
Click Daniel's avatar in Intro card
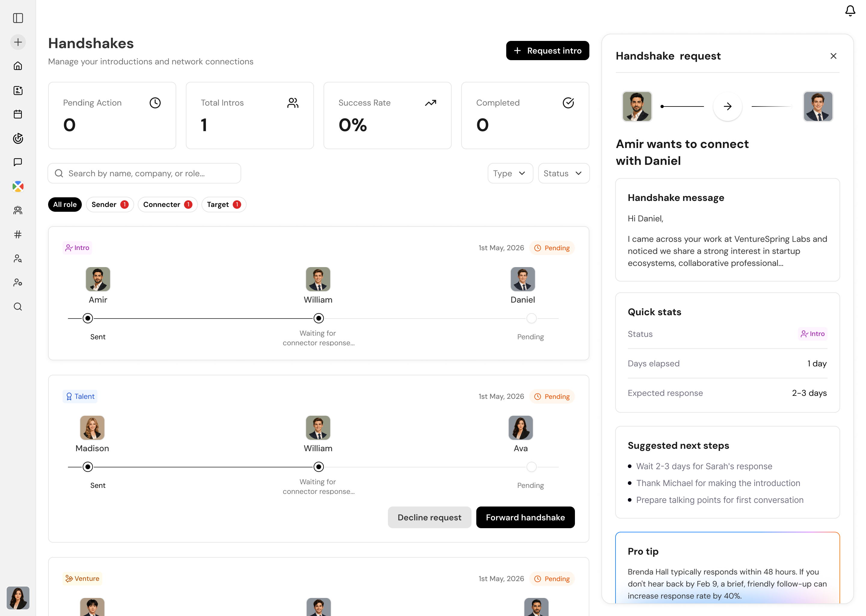click(x=523, y=279)
